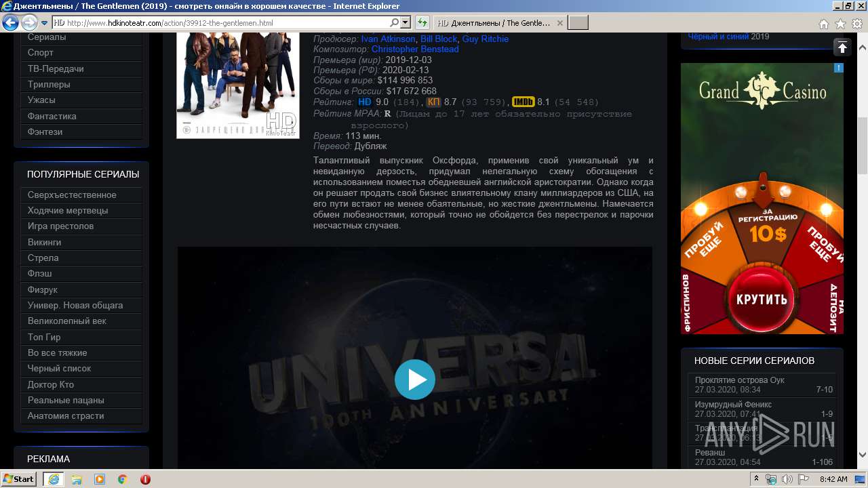Open Изумрудный Феникс new episode
Viewport: 868px width, 488px height.
point(762,409)
